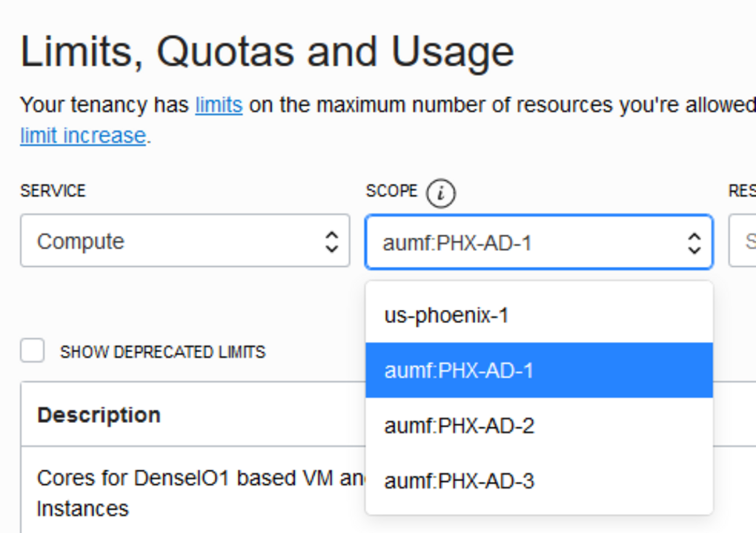Image resolution: width=756 pixels, height=533 pixels.
Task: Click the SERVICE field label
Action: point(53,191)
